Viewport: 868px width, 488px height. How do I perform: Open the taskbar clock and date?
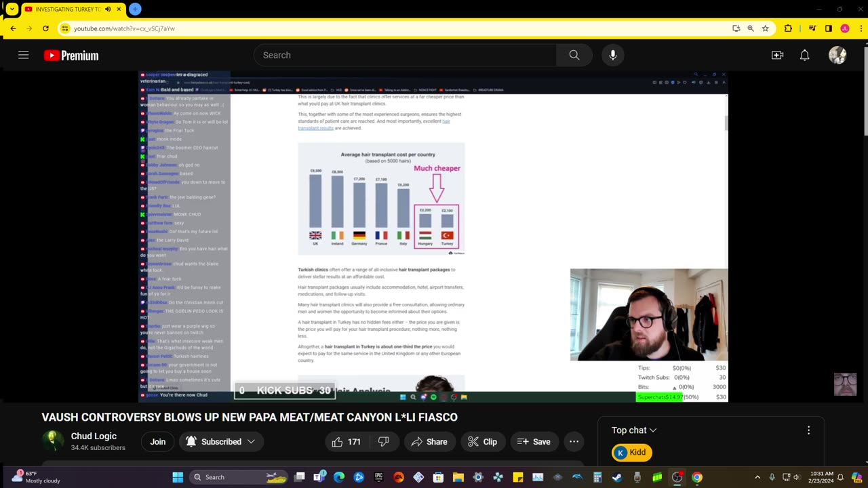821,477
